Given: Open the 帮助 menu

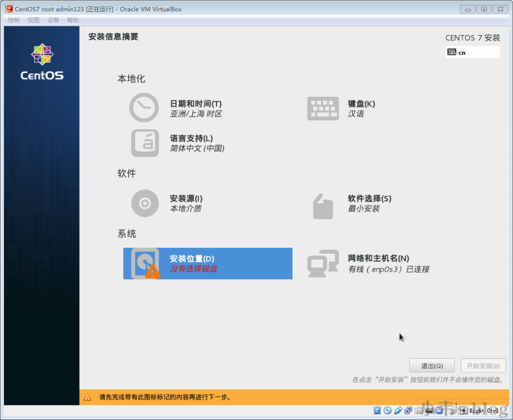Looking at the screenshot, I should coord(73,20).
